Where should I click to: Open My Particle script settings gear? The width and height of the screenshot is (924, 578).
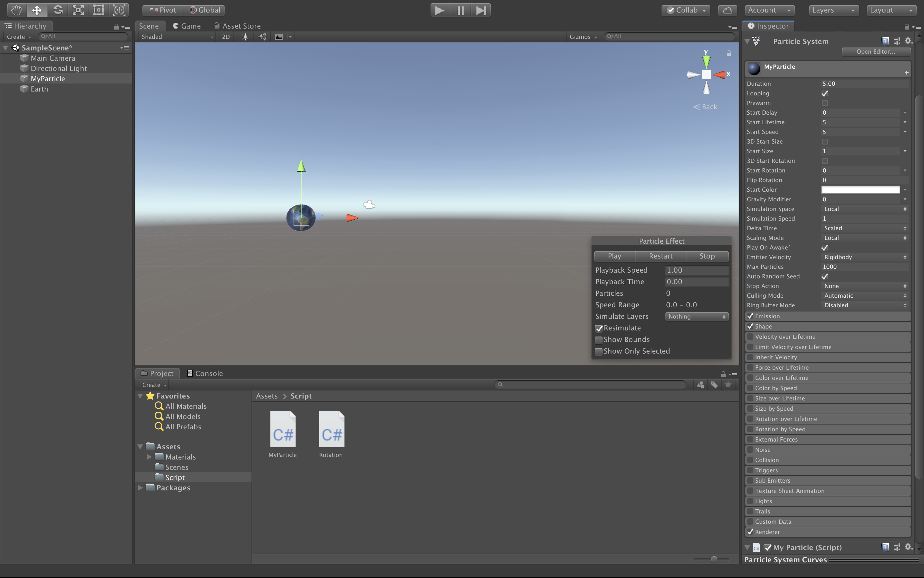(x=909, y=547)
